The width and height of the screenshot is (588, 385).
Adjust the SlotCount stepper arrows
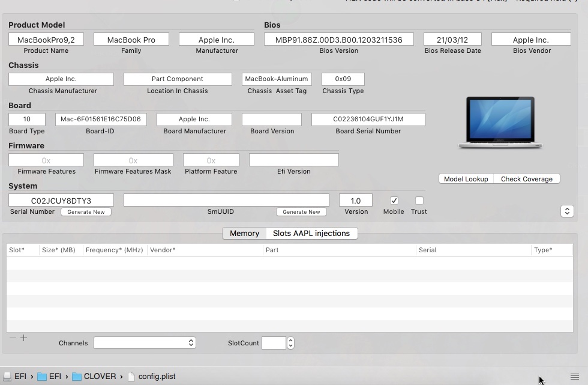coord(290,342)
